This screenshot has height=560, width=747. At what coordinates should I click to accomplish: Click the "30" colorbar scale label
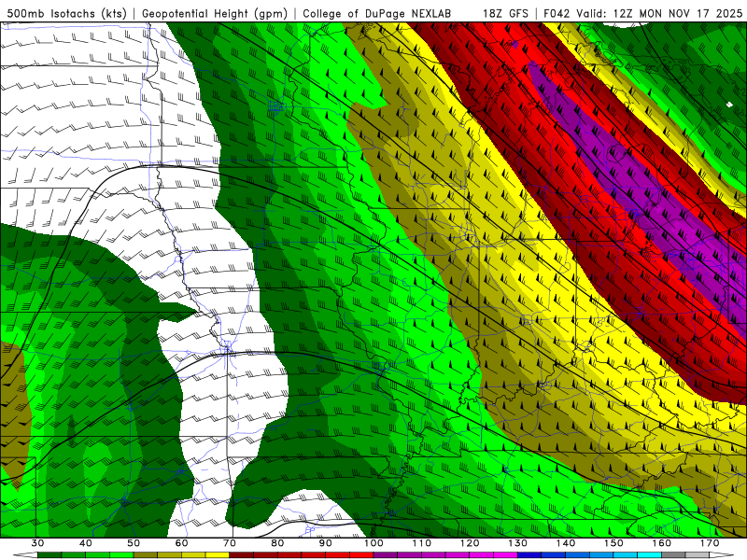coord(37,543)
